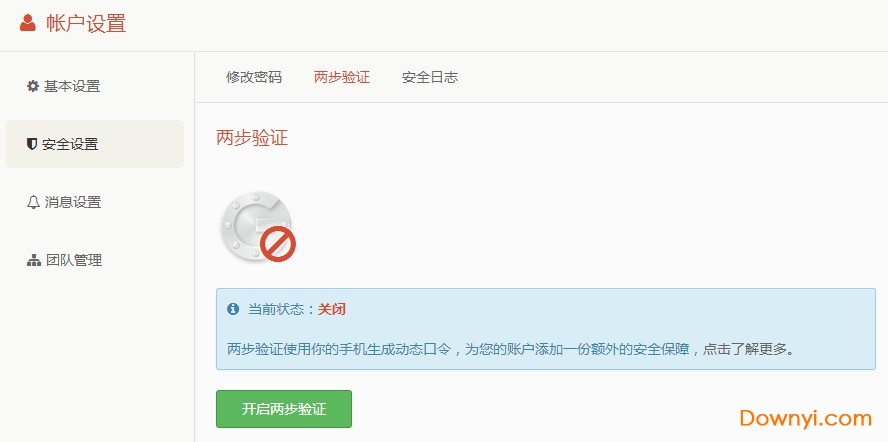Select 安全设置 sidebar item

(95, 144)
